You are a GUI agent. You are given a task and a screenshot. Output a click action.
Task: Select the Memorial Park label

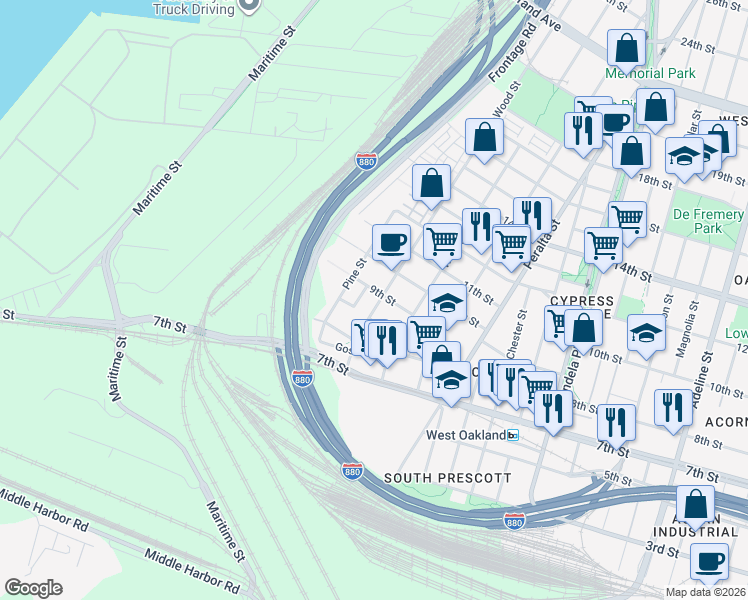coord(650,73)
